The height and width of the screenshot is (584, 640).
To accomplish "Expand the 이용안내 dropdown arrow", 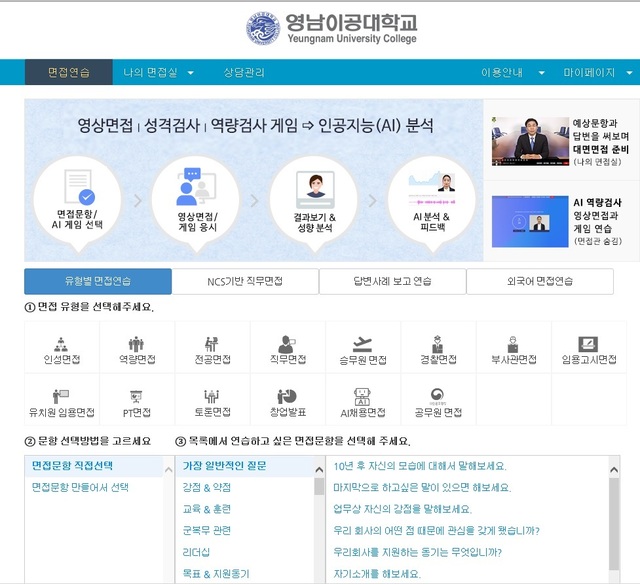I will (x=542, y=73).
